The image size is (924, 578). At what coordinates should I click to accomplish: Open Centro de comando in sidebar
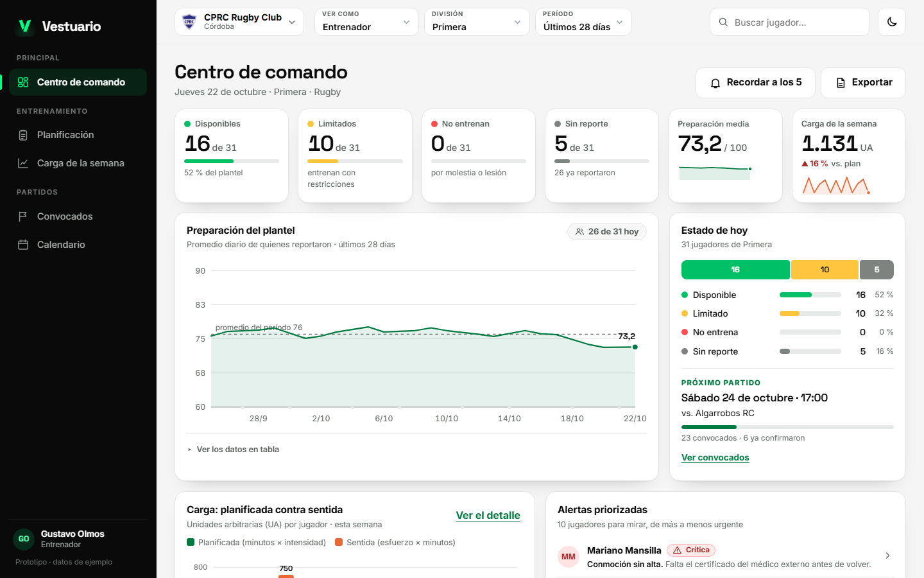(78, 82)
